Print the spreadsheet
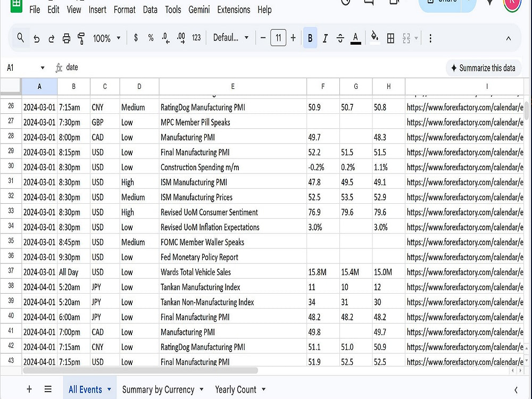 pos(66,38)
